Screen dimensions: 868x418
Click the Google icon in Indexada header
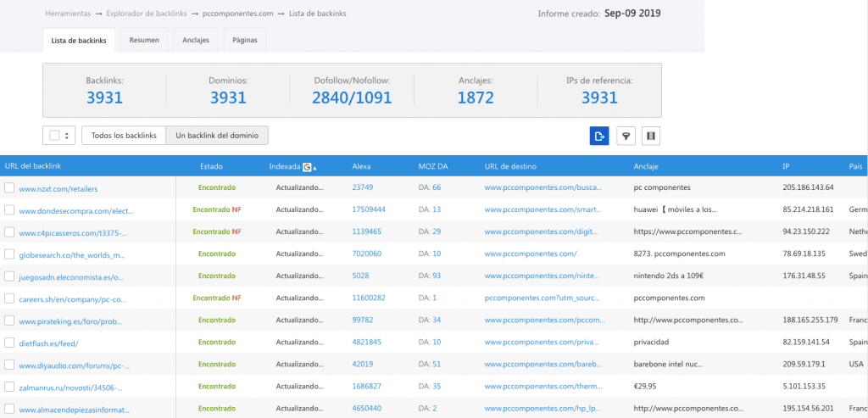(307, 167)
